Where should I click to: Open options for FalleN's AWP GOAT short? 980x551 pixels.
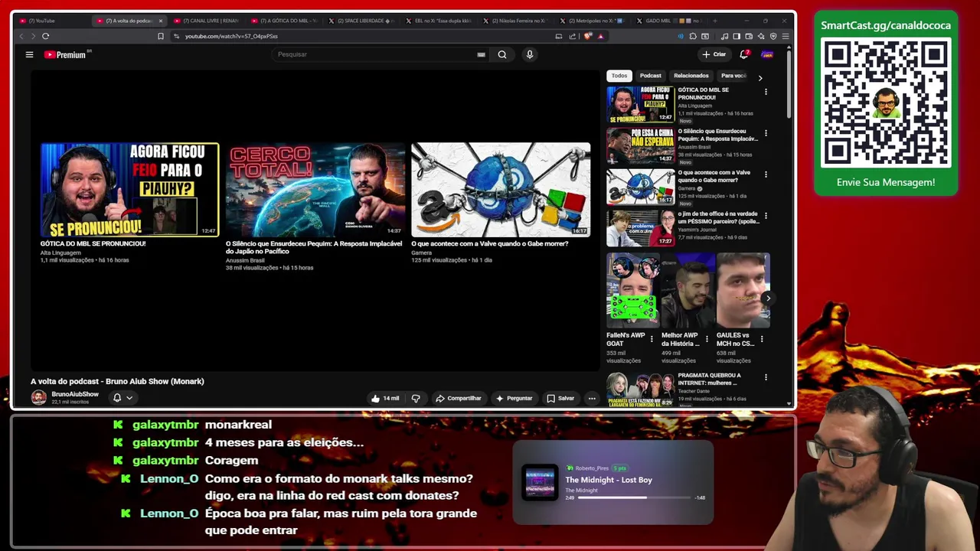(652, 339)
